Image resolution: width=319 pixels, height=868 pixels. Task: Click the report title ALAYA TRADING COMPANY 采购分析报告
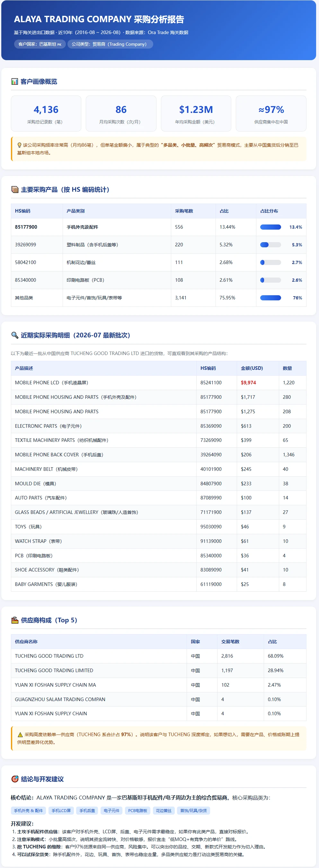99,19
